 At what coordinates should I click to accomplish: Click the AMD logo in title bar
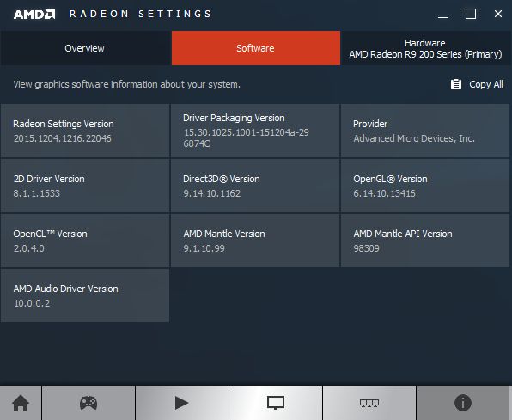tap(34, 15)
